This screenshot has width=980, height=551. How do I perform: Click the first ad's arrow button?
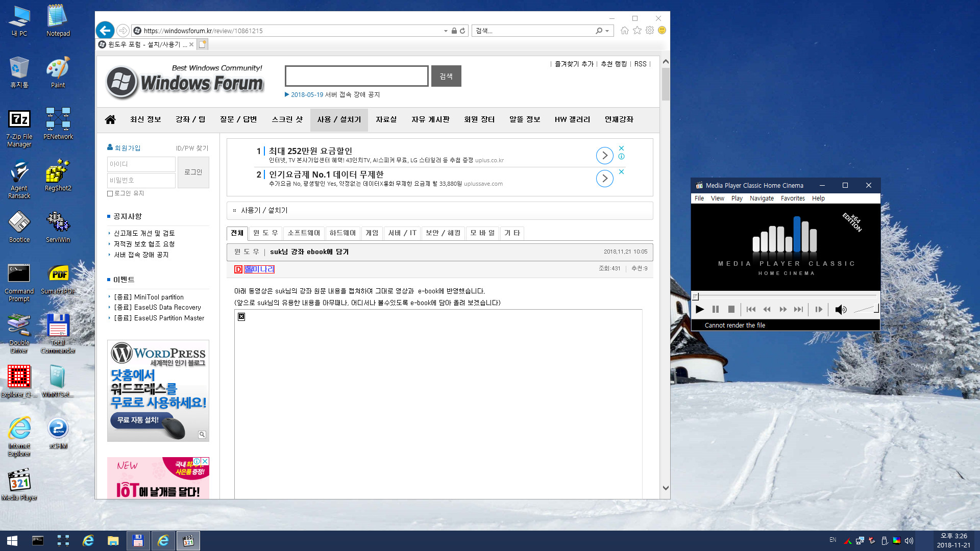605,155
